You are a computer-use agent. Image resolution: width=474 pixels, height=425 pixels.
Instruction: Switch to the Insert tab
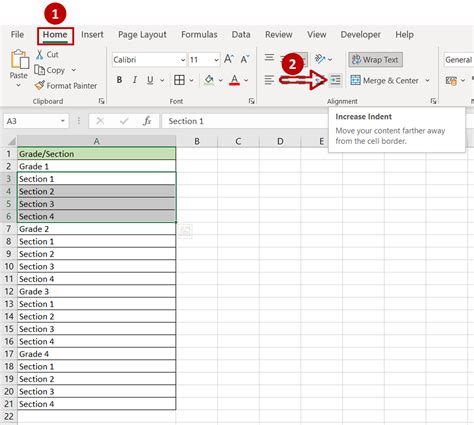(x=92, y=35)
